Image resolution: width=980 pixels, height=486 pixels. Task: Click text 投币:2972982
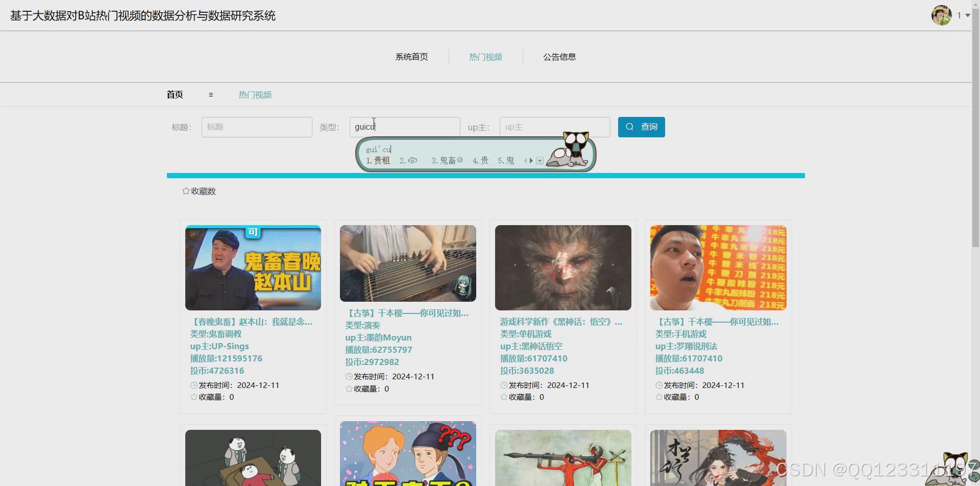[x=372, y=362]
